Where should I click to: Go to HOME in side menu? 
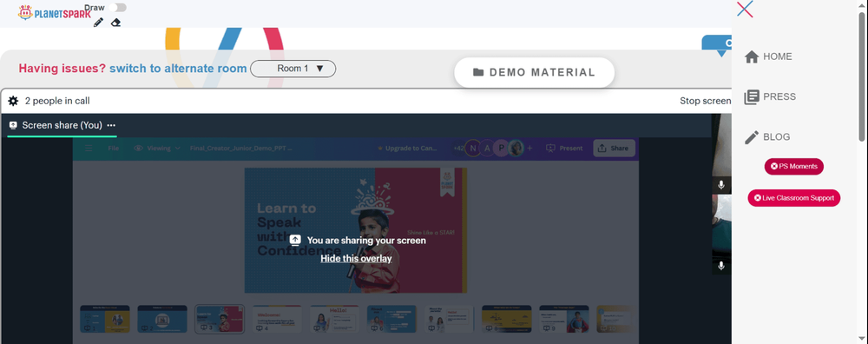768,56
